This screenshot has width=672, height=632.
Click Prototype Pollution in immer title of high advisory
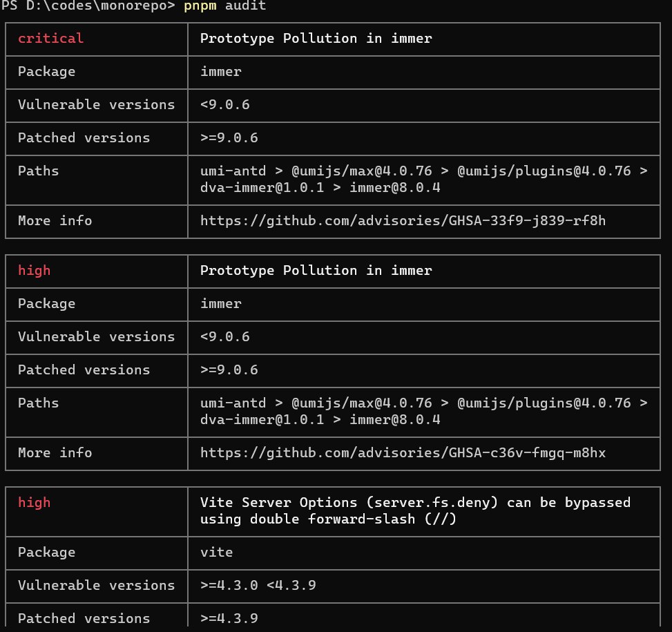pyautogui.click(x=316, y=271)
